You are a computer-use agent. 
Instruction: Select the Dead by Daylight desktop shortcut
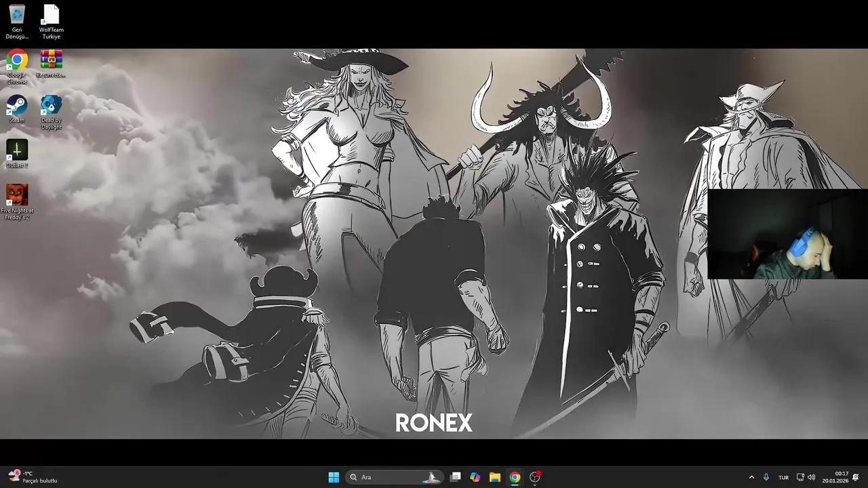(51, 113)
